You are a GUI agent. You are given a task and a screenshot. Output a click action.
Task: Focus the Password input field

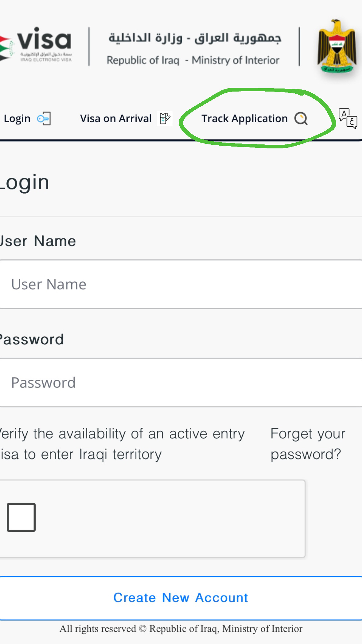click(x=181, y=383)
